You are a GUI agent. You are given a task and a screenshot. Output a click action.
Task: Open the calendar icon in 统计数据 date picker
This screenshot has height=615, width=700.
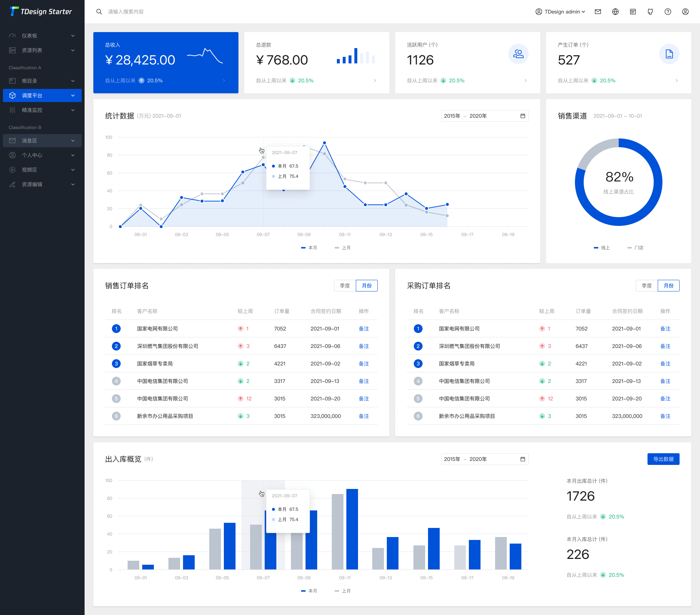point(523,116)
